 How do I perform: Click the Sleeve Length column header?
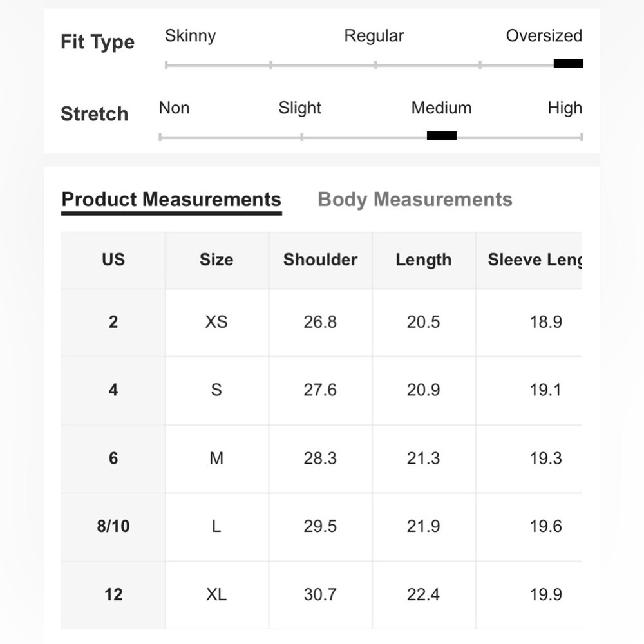533,260
